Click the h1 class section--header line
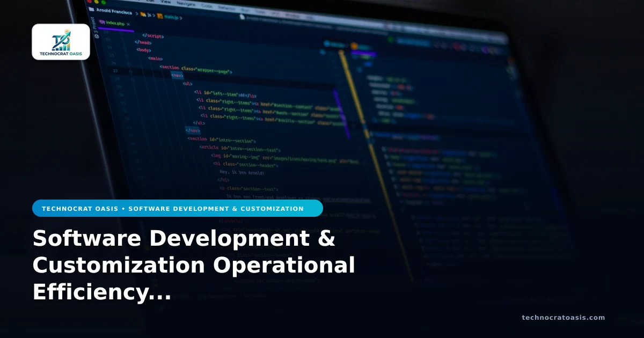The height and width of the screenshot is (338, 644). point(245,165)
